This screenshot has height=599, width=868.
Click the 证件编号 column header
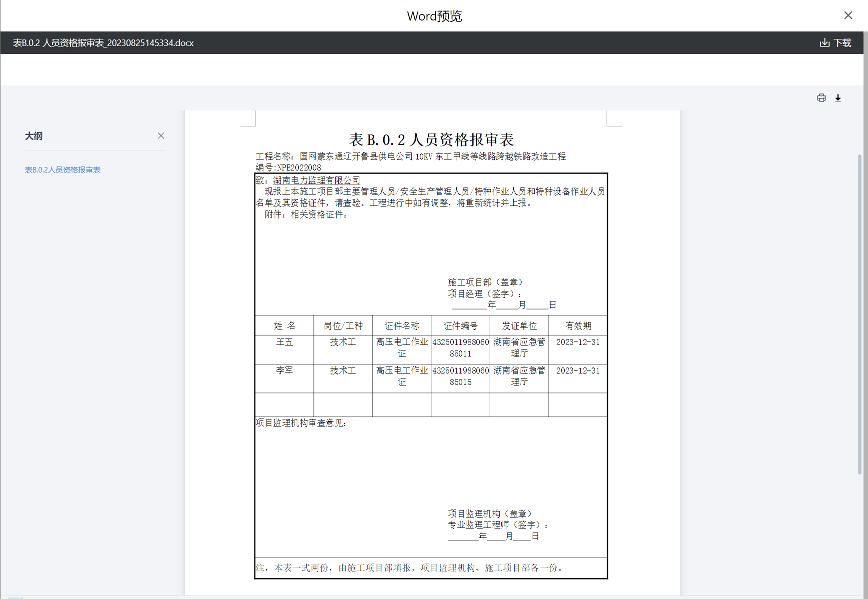pos(460,326)
